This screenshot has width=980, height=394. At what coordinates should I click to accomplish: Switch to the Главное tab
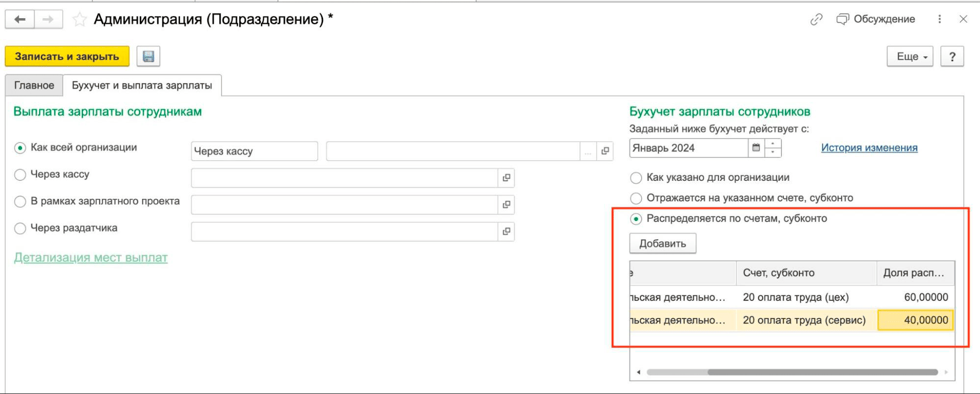pyautogui.click(x=34, y=85)
